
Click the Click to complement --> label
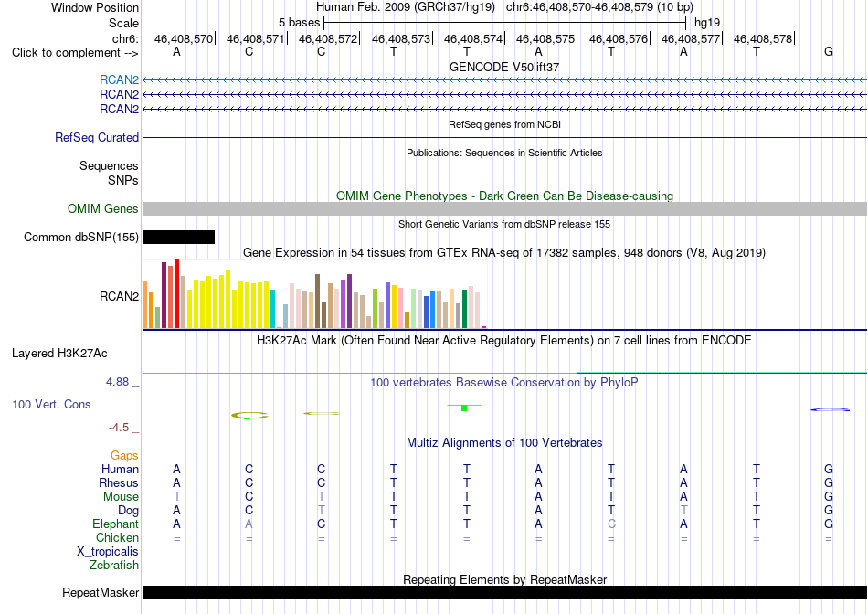pos(75,53)
